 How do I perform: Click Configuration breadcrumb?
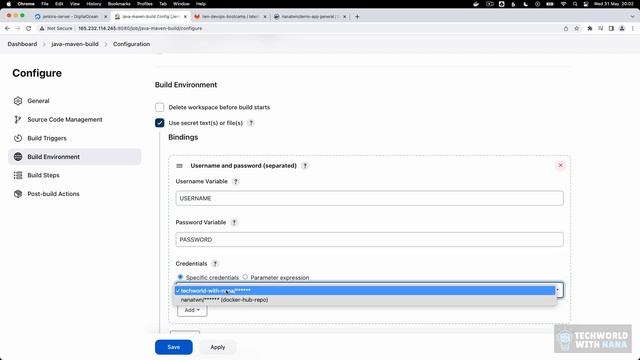(131, 44)
